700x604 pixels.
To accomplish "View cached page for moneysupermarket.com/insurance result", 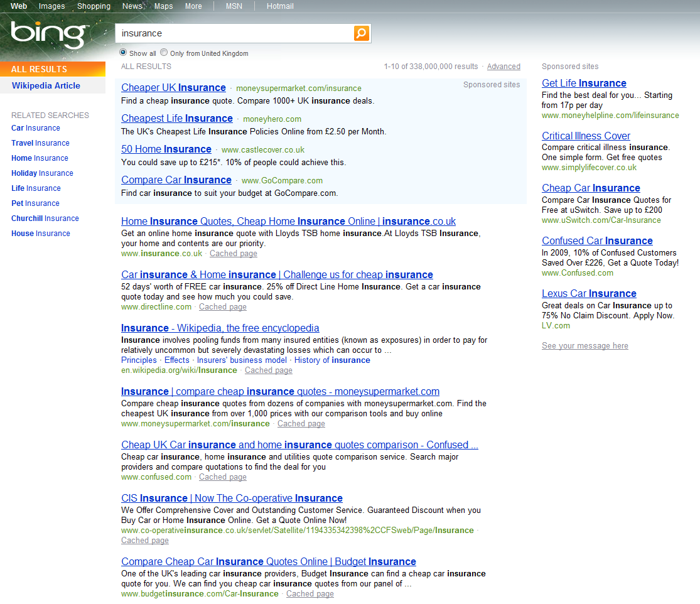I will (301, 424).
